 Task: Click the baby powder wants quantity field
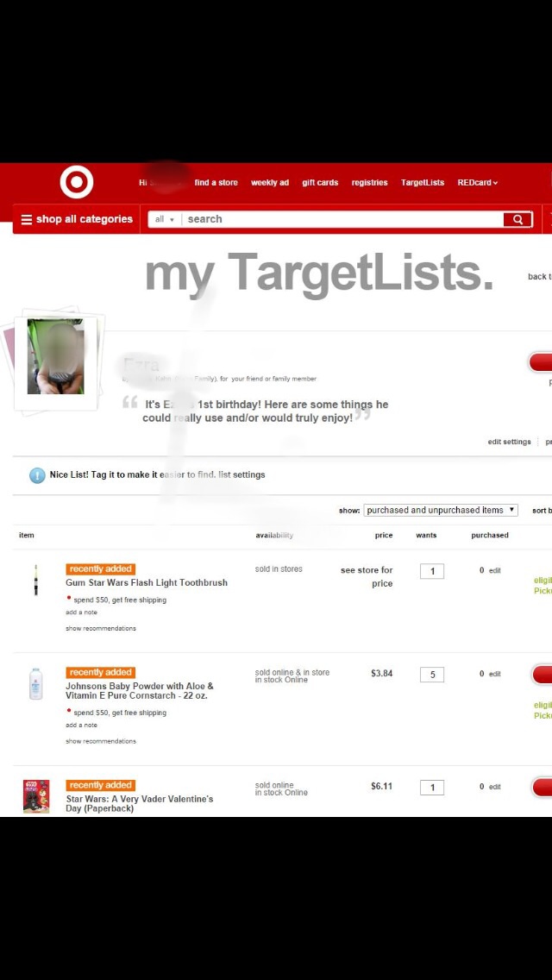tap(432, 675)
